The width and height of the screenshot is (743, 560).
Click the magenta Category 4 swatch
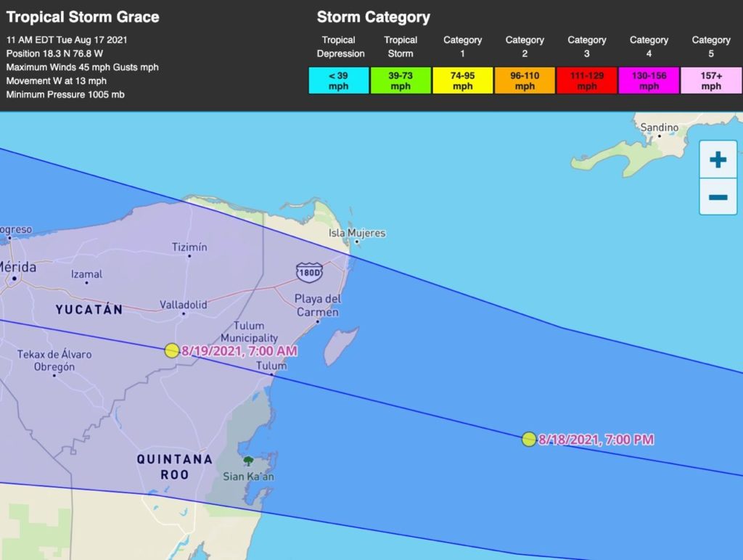tap(649, 81)
